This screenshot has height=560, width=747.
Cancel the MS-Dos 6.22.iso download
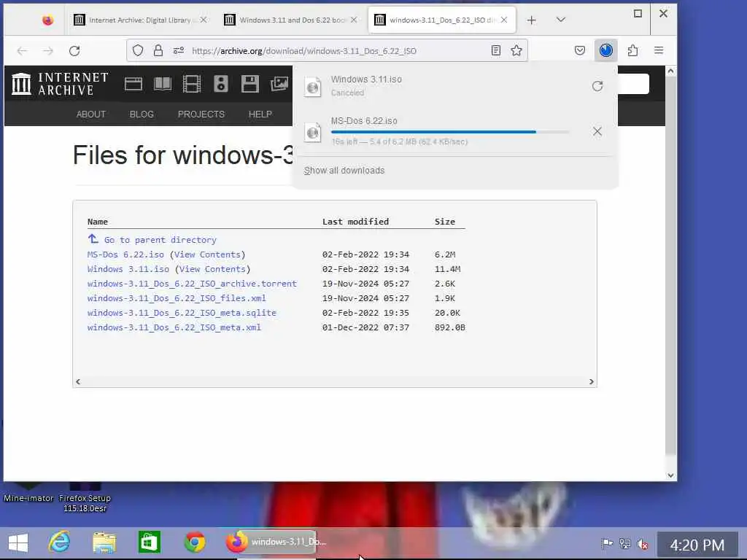coord(597,131)
